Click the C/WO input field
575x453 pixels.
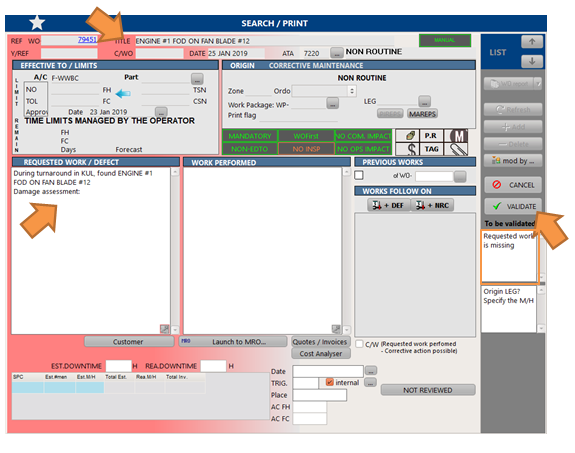[159, 54]
